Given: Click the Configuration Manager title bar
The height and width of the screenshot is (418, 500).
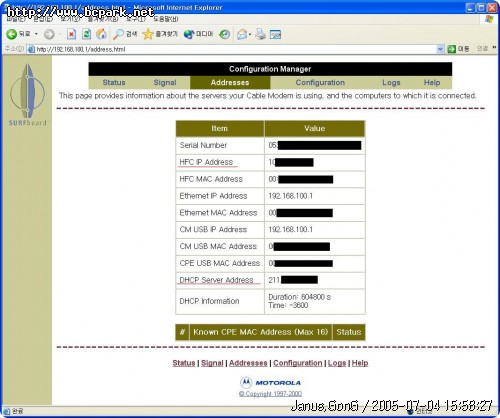Looking at the screenshot, I should [270, 69].
